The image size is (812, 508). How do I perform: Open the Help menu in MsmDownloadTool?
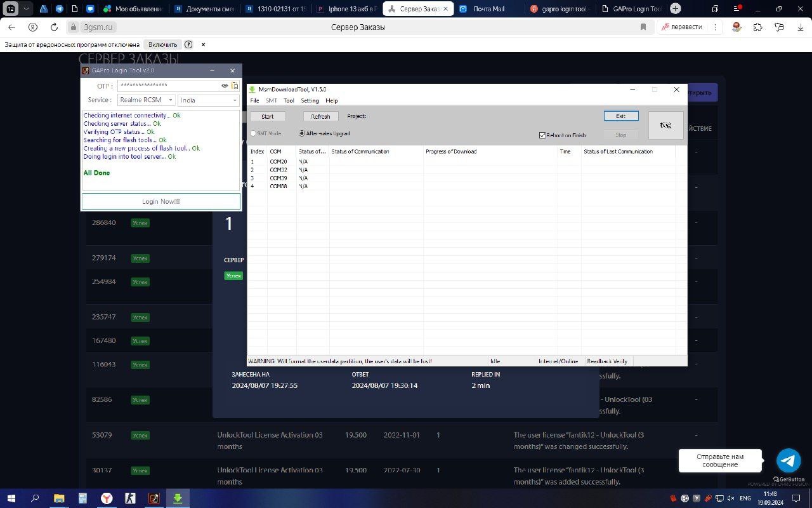click(332, 101)
